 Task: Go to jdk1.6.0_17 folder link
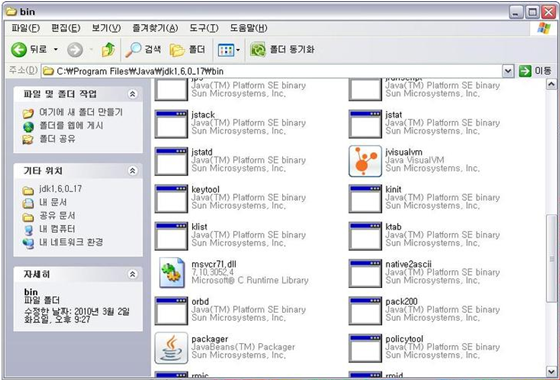60,189
